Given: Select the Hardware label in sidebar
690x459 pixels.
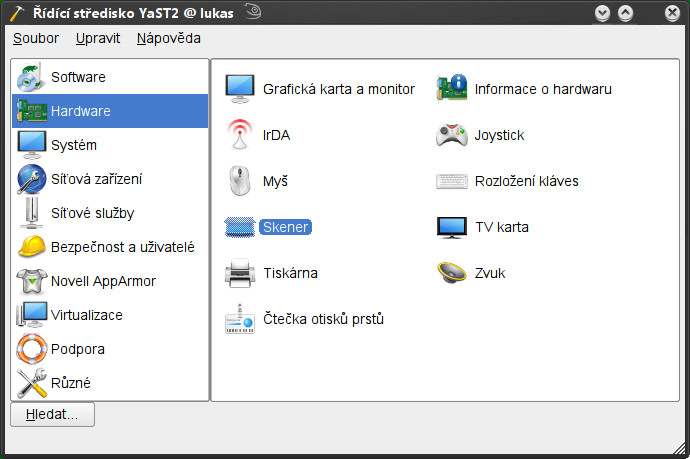Looking at the screenshot, I should click(81, 111).
